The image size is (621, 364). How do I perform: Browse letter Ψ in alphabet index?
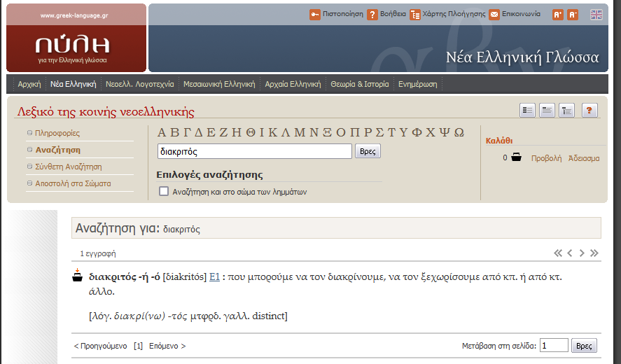click(445, 132)
